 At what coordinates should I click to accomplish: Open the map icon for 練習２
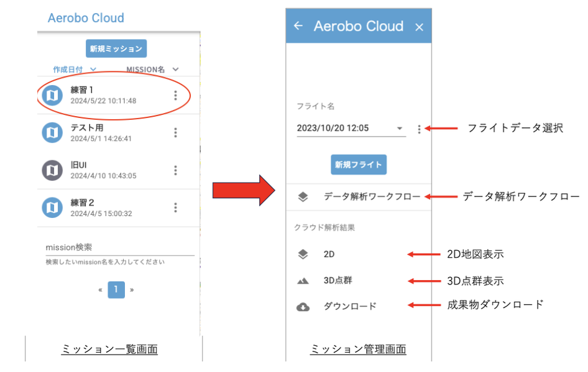pos(52,207)
